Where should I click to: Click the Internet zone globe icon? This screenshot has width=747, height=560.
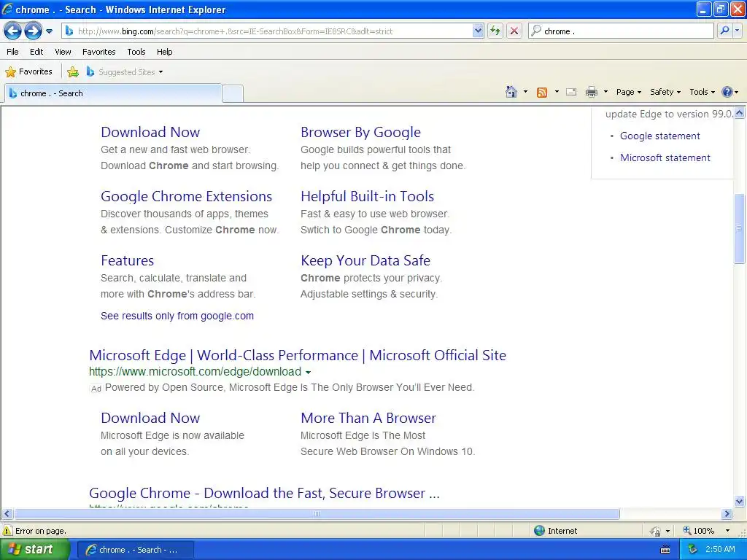click(x=539, y=531)
